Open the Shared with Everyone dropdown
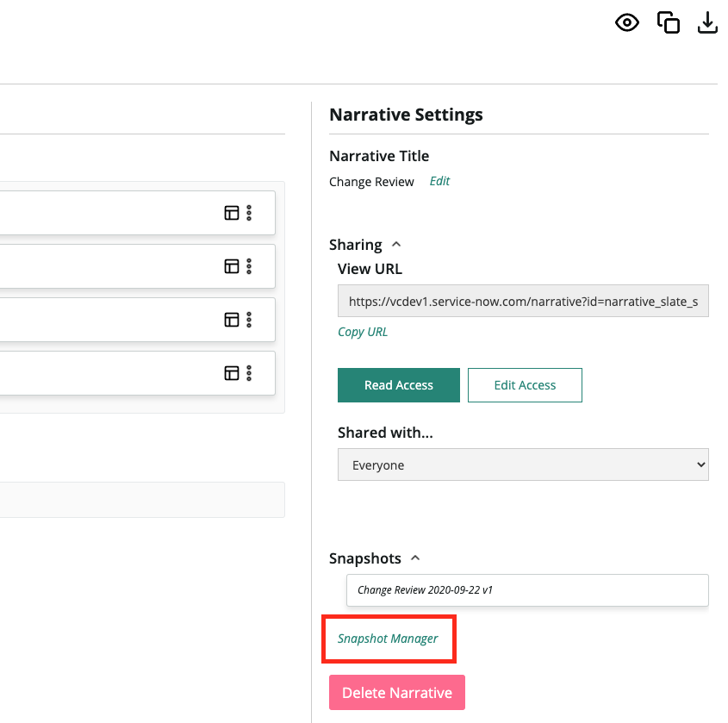 point(523,464)
